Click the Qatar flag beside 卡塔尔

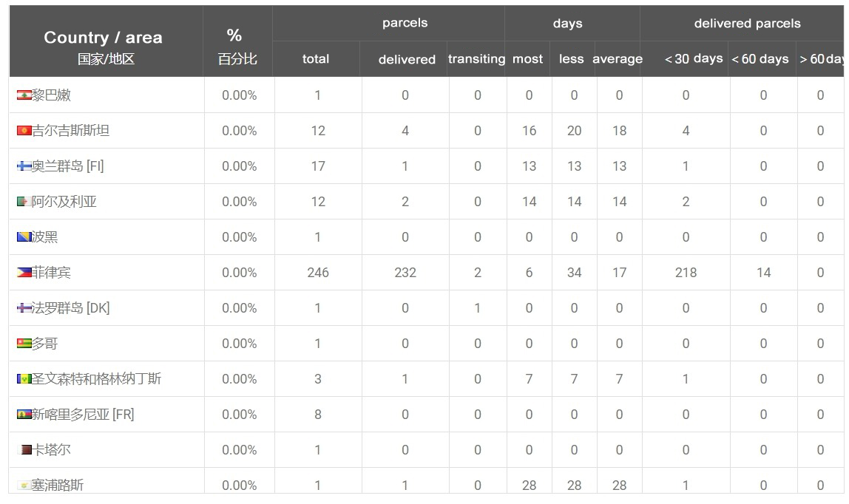point(25,450)
